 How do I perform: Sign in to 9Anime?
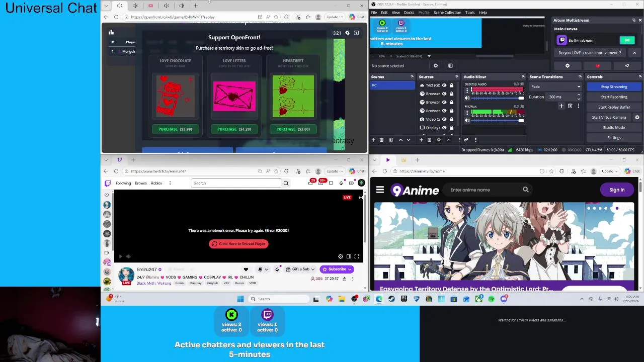[x=617, y=190]
